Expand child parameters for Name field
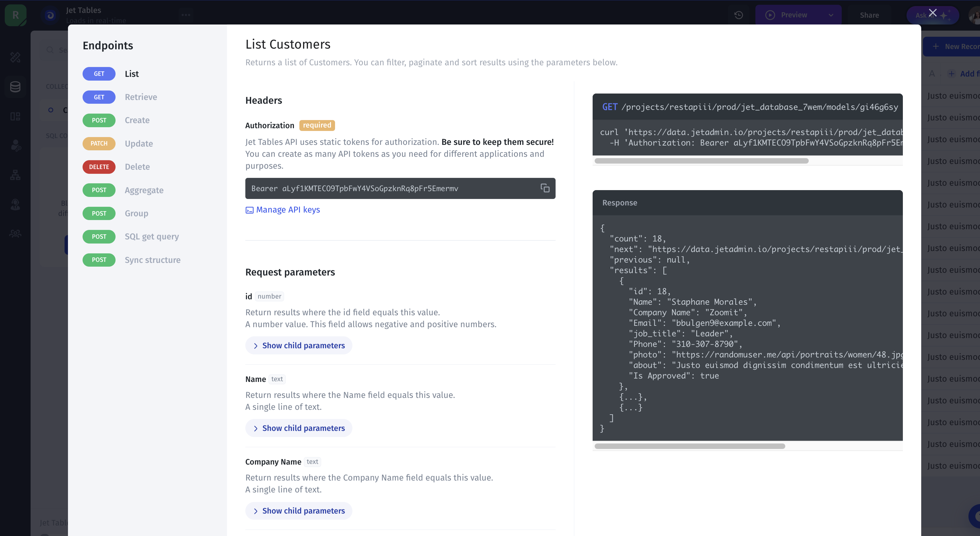The image size is (980, 536). pyautogui.click(x=299, y=428)
